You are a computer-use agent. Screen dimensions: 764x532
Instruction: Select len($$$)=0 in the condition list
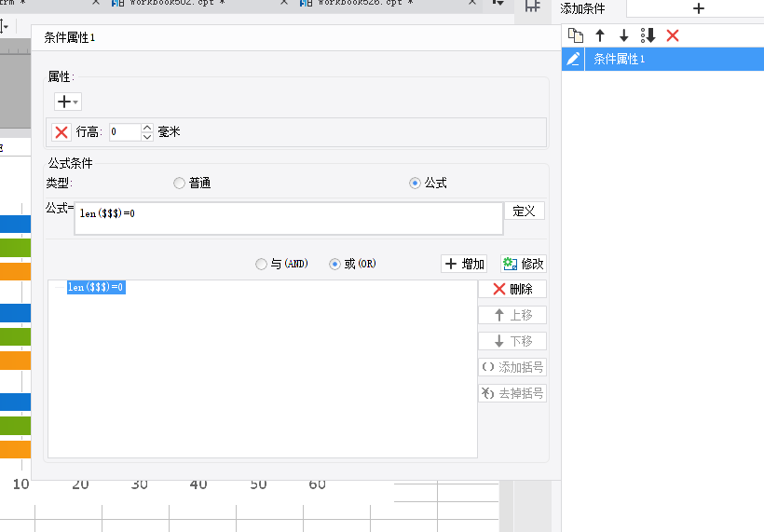coord(96,287)
